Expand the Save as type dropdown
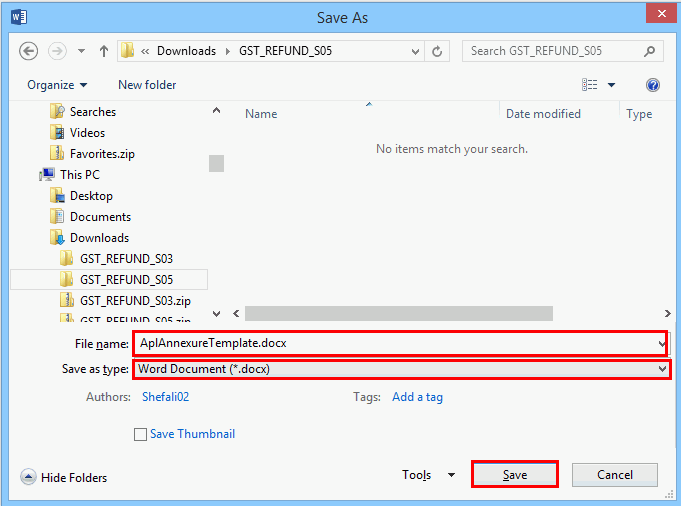 click(x=662, y=369)
